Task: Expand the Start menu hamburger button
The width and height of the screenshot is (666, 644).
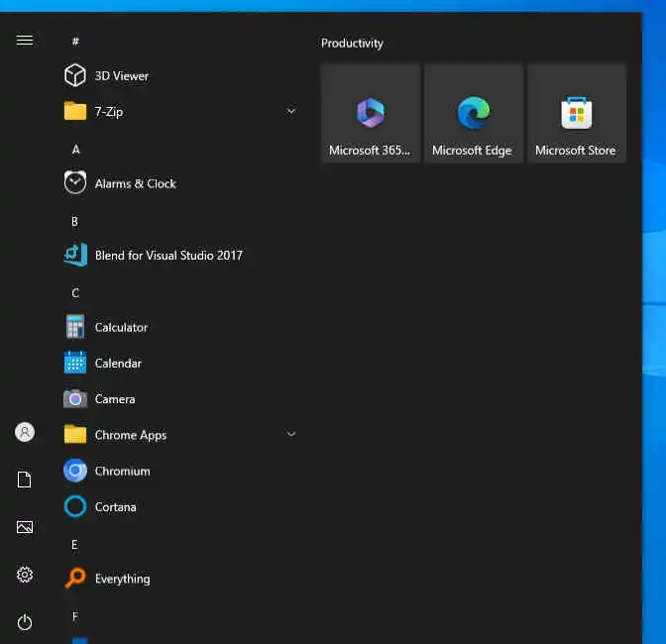Action: (x=25, y=41)
